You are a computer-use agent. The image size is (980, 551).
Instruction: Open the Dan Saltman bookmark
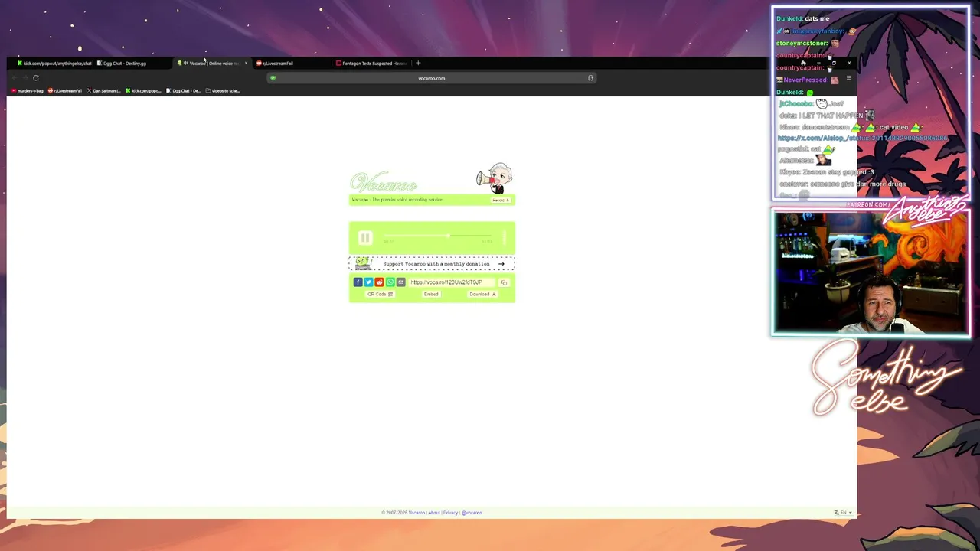pos(104,91)
